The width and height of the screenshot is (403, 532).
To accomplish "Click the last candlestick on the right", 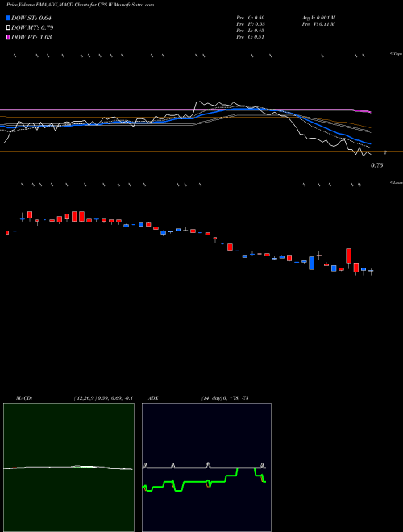I will 371,271.
